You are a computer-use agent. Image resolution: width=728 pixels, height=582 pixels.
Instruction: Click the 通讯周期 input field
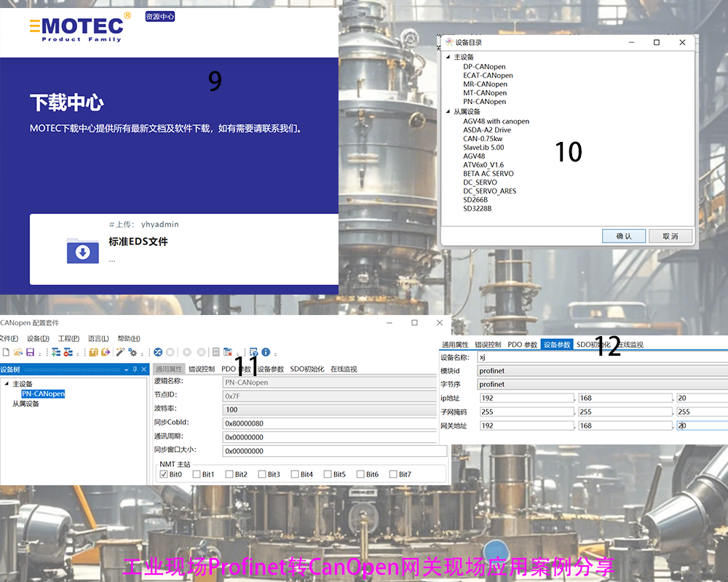330,437
